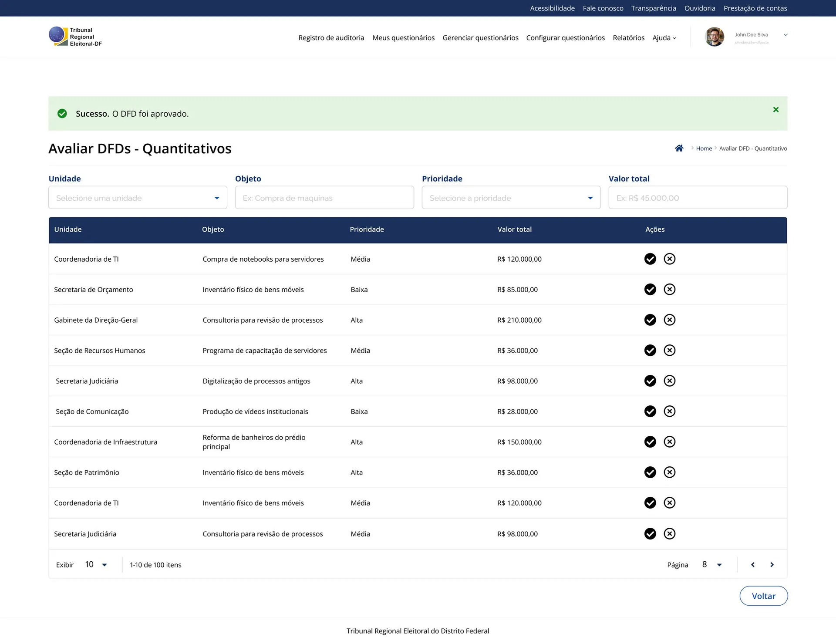Screen dimensions: 836x644
Task: Approve the Secretaria de Orçamento row
Action: click(x=650, y=290)
